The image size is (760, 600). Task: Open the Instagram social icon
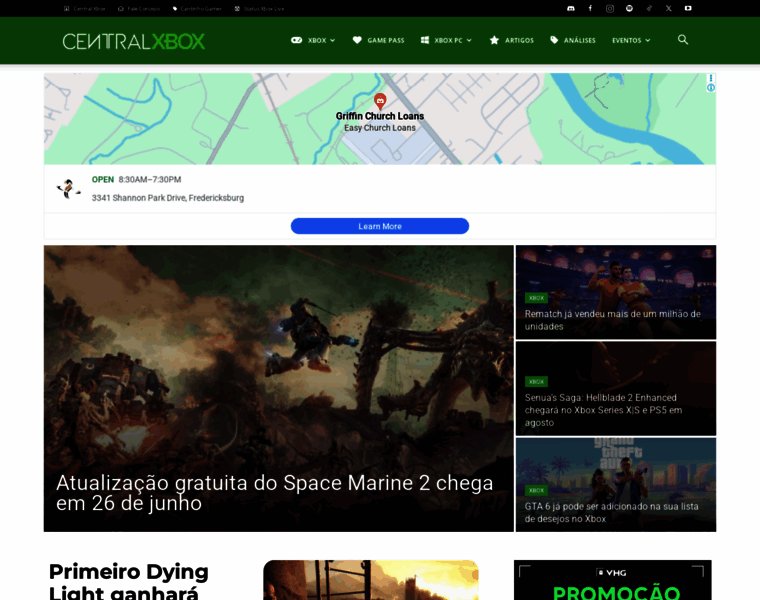tap(610, 8)
